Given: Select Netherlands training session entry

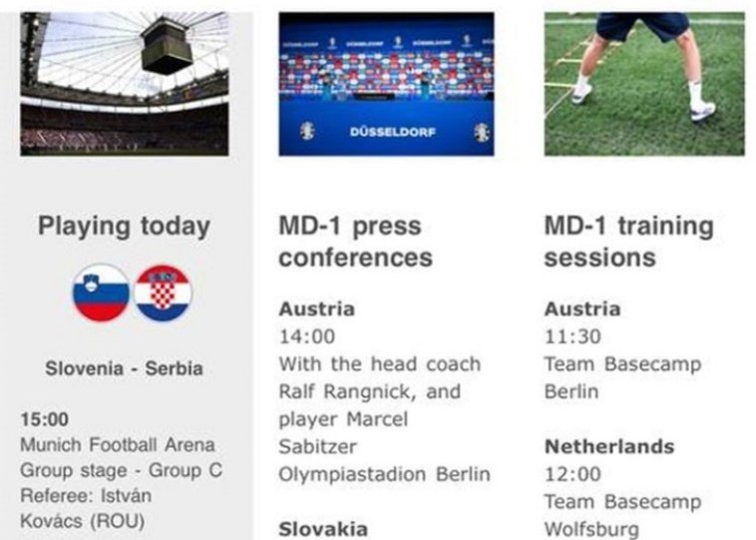Looking at the screenshot, I should (x=609, y=446).
